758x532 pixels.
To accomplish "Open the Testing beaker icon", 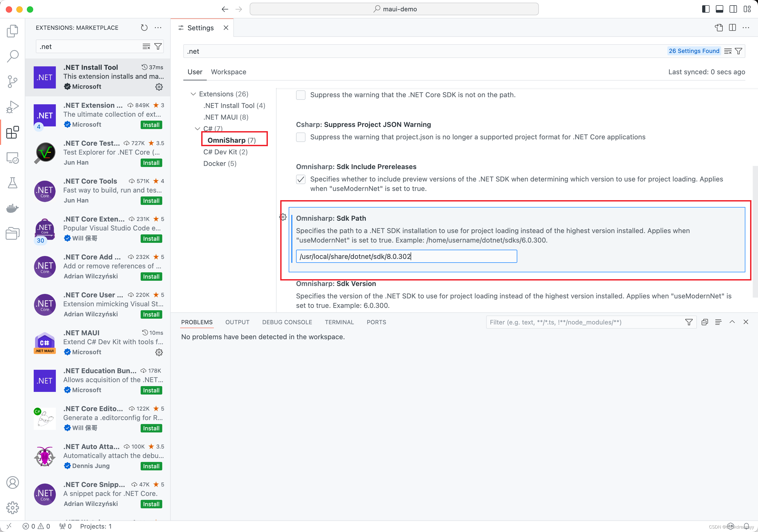I will point(13,183).
